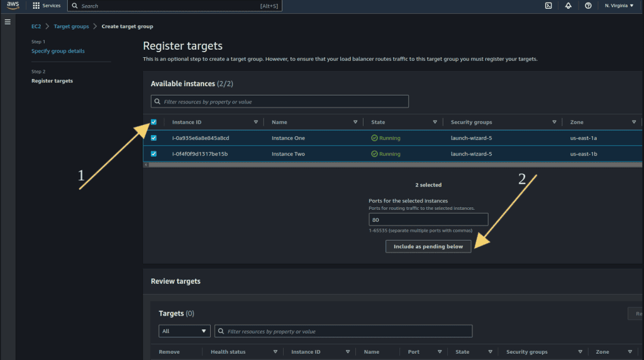
Task: Focus the Targets filter resources field
Action: tap(343, 331)
